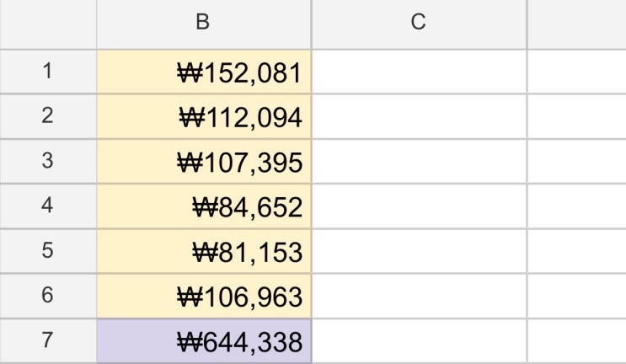Click row 1 header
Screen dimensions: 626x364
(x=47, y=72)
